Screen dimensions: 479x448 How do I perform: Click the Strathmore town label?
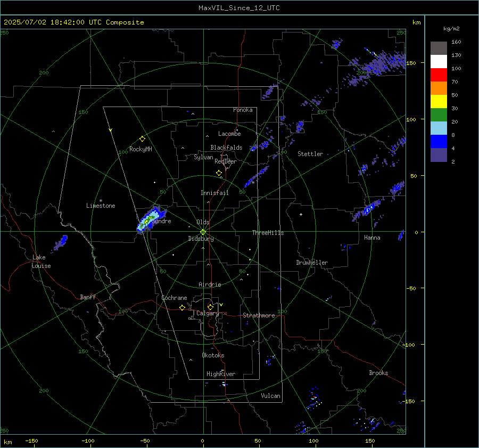[x=259, y=315]
